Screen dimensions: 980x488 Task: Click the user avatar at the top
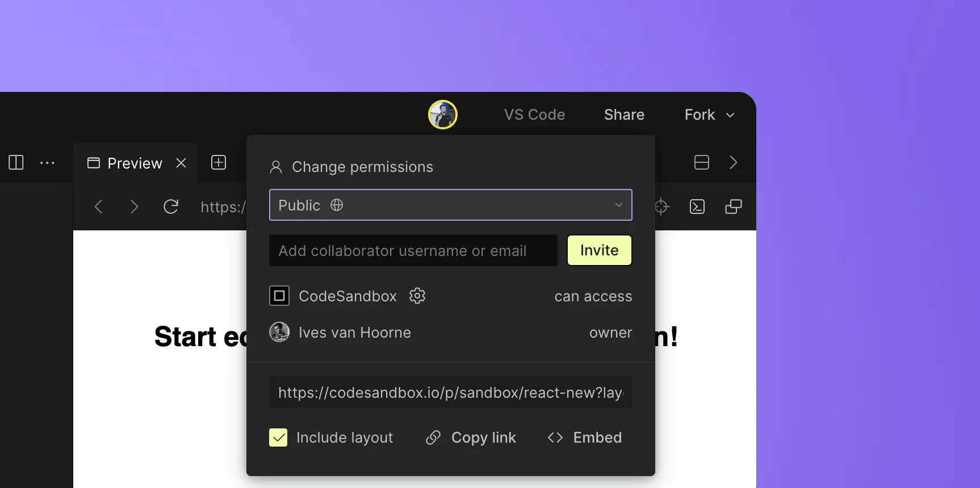tap(443, 114)
